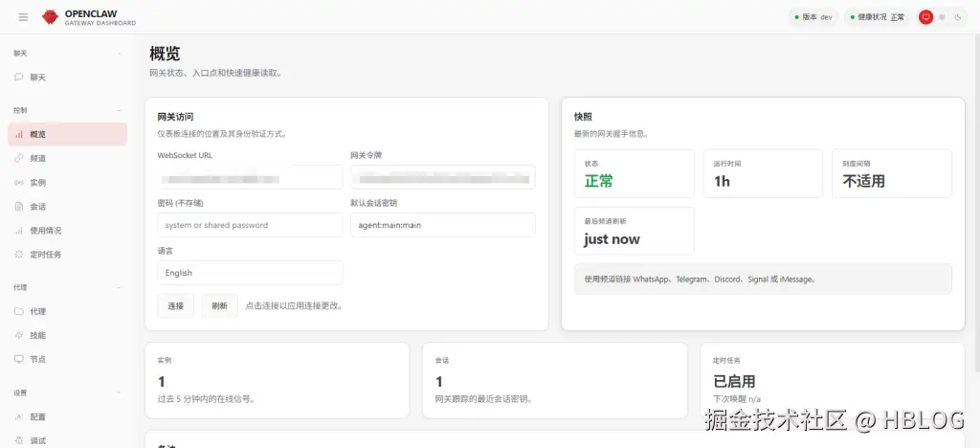Click the 连接 connect button

[176, 306]
